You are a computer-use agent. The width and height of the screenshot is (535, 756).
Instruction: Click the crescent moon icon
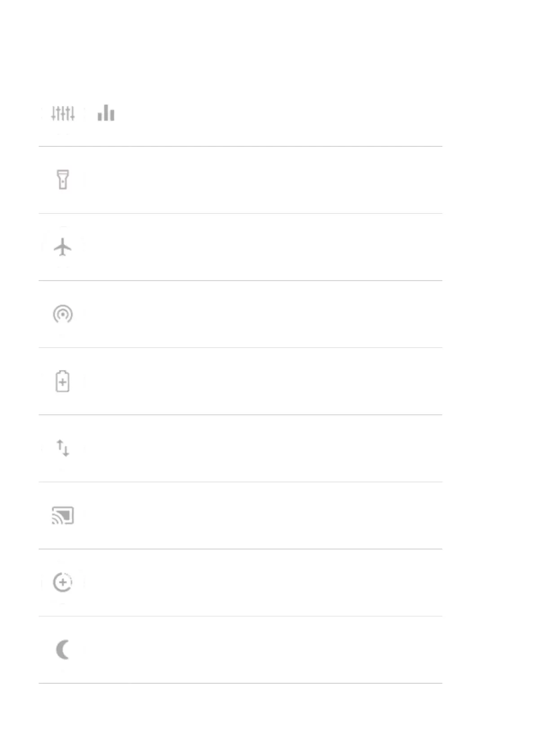coord(63,650)
